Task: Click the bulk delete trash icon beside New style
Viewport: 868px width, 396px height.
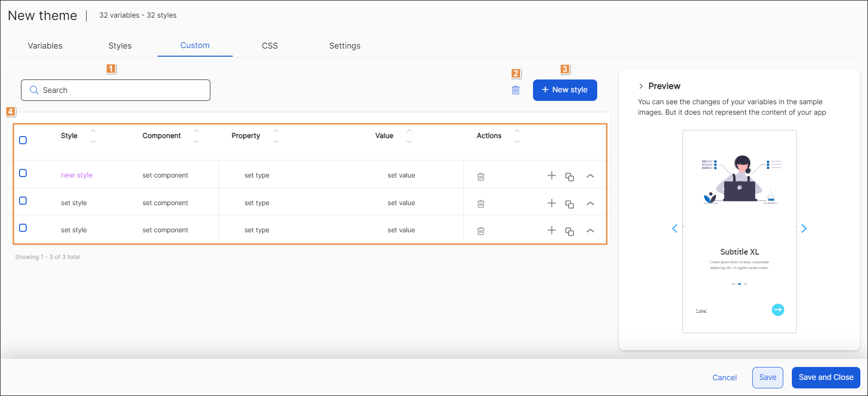Action: (515, 90)
